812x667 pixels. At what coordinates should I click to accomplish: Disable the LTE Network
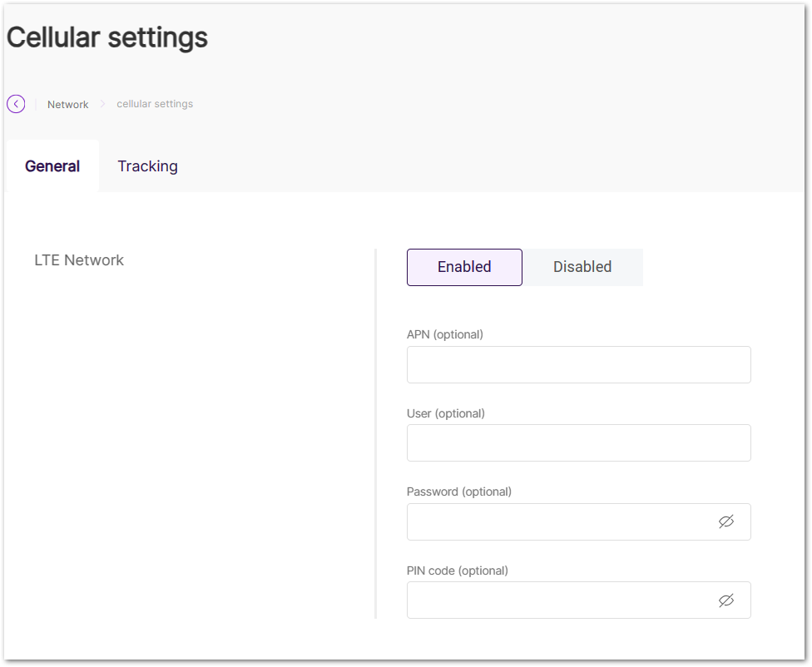pyautogui.click(x=582, y=266)
